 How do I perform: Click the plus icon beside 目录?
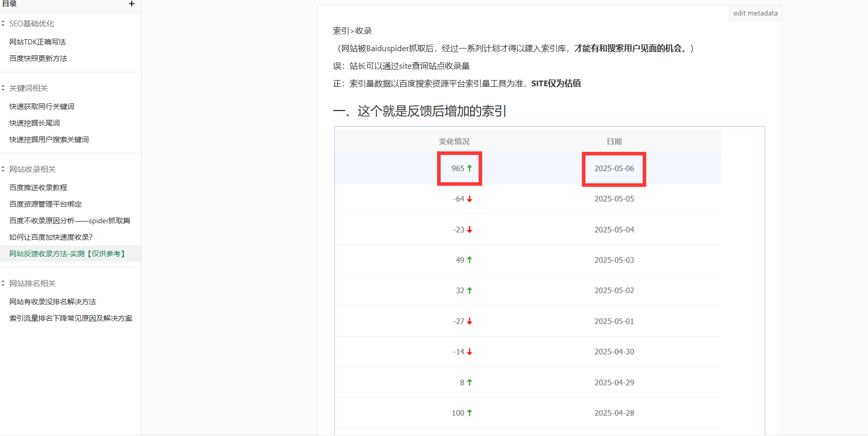(132, 4)
